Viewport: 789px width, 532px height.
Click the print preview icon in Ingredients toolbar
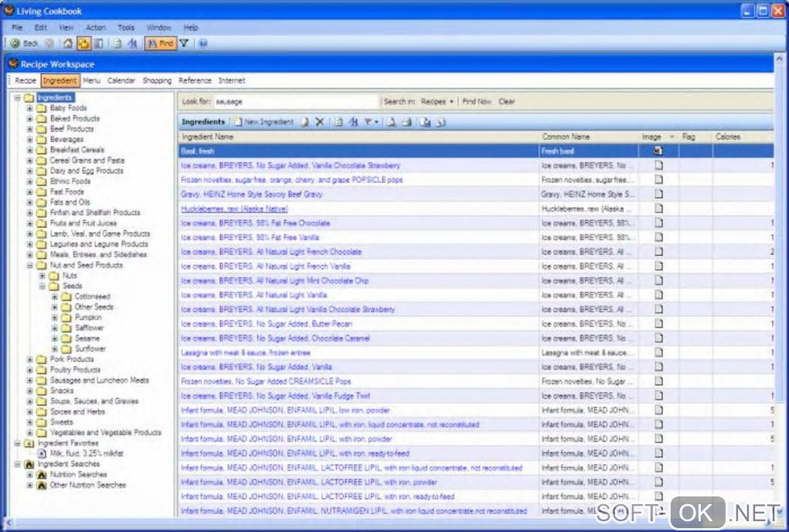pos(391,121)
